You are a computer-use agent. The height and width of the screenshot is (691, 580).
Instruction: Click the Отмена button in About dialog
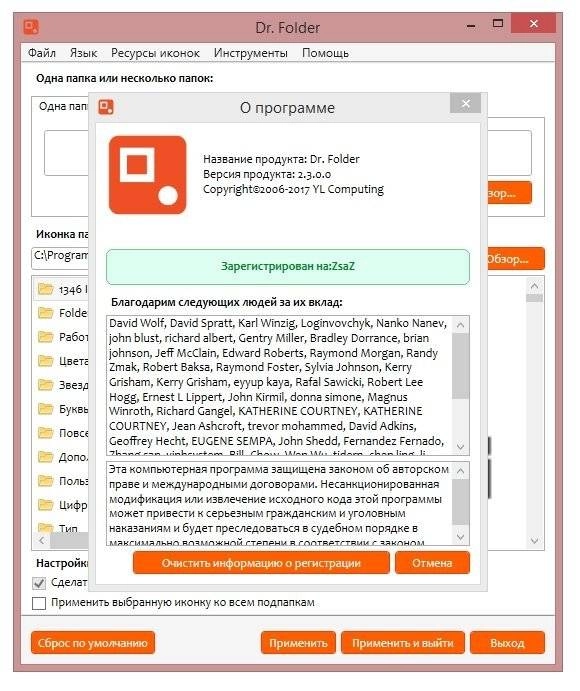432,563
